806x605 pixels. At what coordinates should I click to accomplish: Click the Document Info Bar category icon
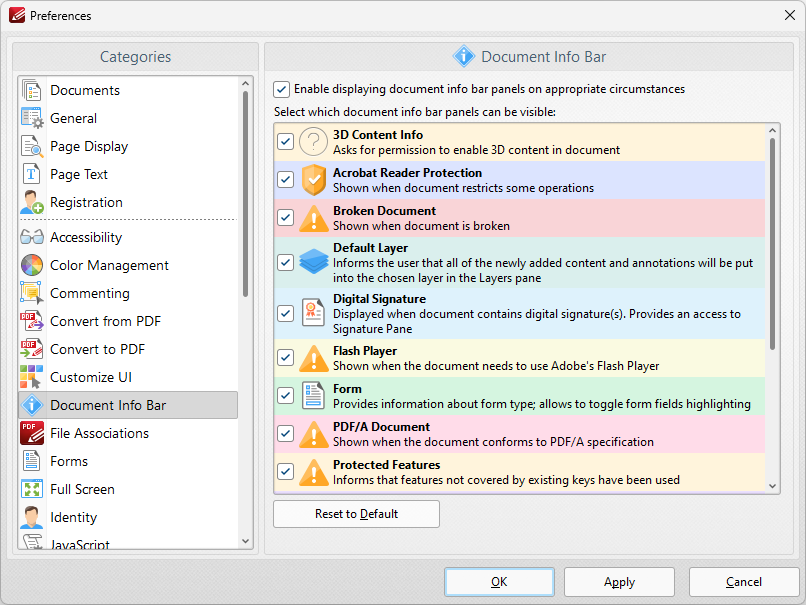(x=32, y=406)
